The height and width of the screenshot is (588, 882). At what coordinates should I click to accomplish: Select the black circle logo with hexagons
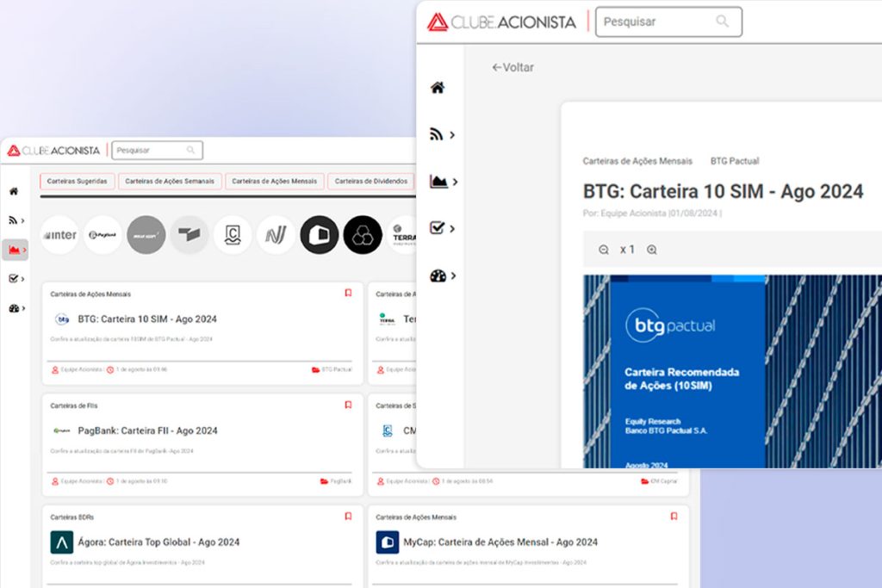(363, 235)
